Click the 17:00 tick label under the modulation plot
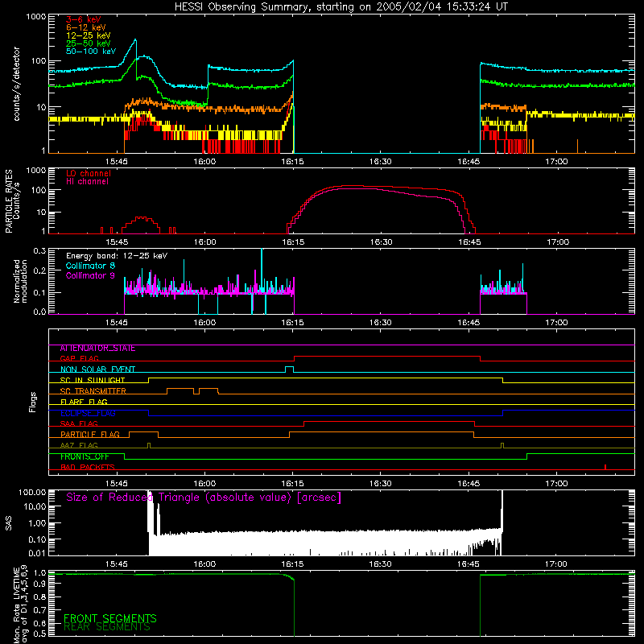The height and width of the screenshot is (644, 644). click(x=556, y=323)
